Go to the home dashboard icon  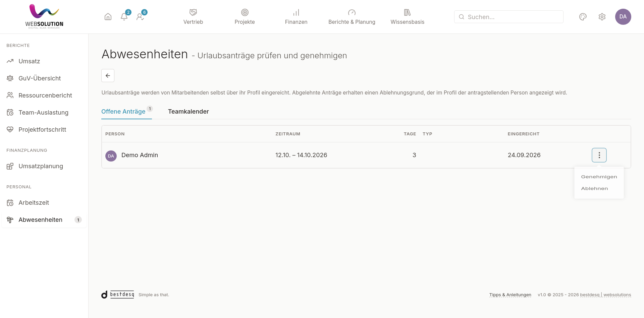[x=108, y=17]
